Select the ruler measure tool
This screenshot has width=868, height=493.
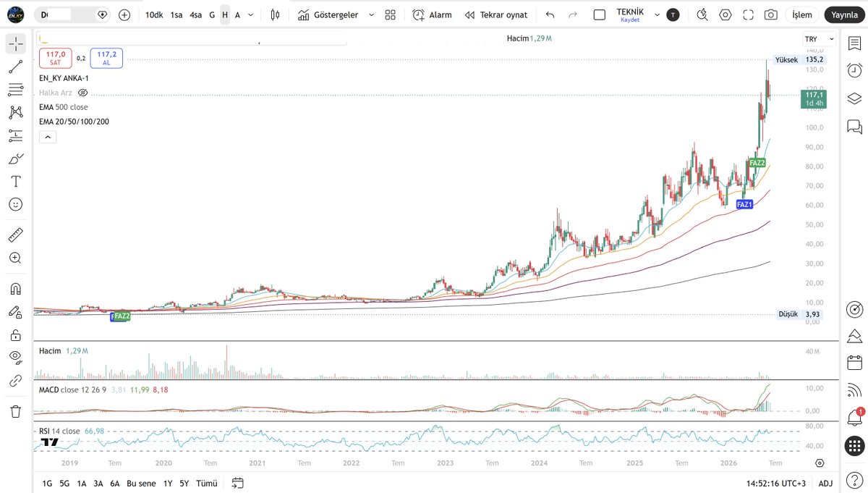[x=15, y=235]
